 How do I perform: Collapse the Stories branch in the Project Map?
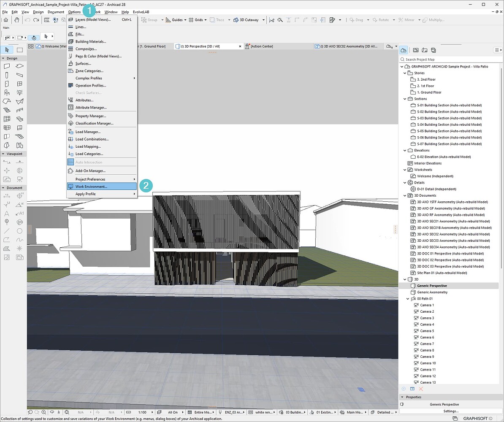pyautogui.click(x=404, y=73)
